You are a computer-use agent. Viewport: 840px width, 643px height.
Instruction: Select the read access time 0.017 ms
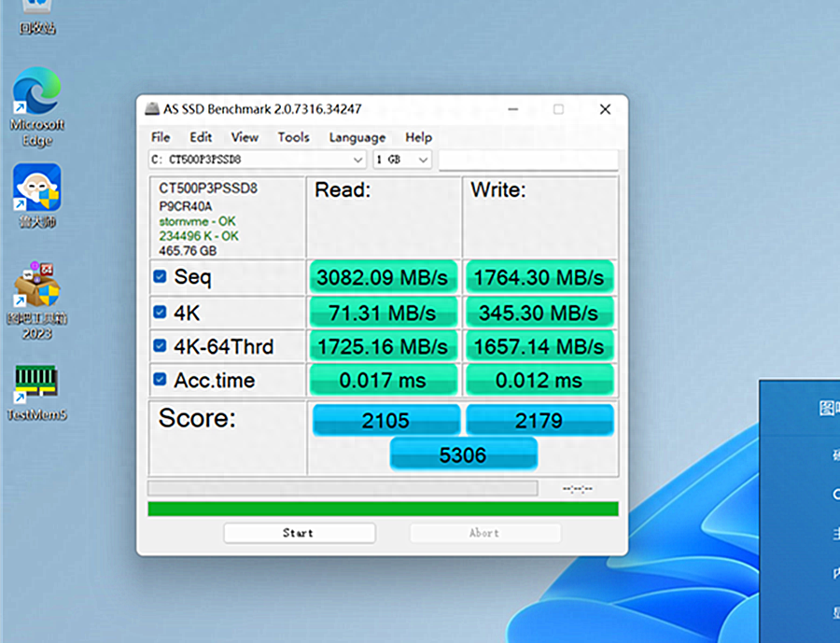pos(383,380)
